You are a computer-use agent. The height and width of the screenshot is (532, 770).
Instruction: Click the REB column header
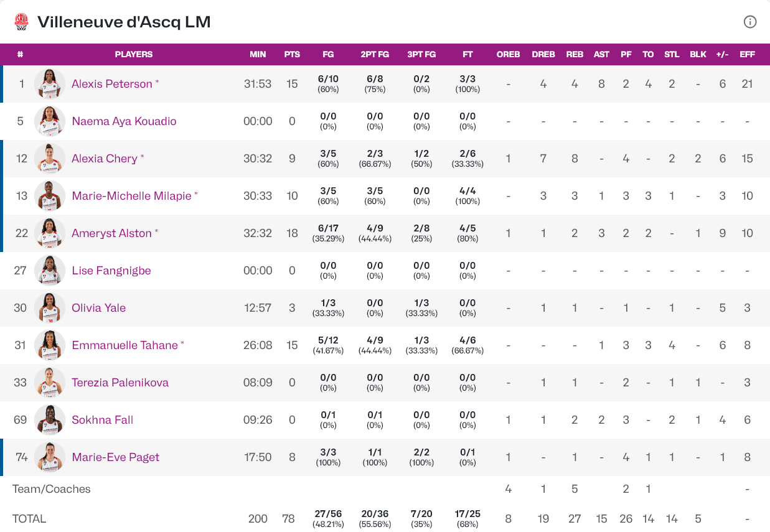point(575,54)
